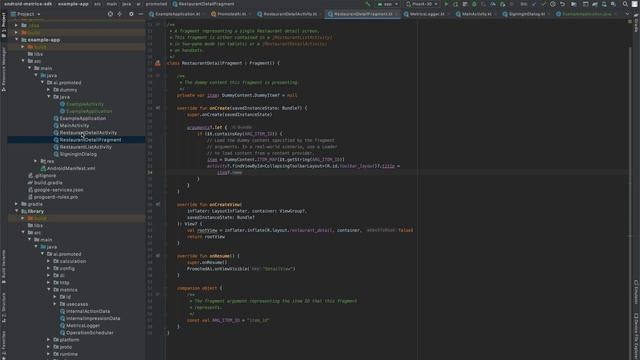Switch to ExampleApplication.kt tab
Screen dimensions: 640x360
(177, 14)
